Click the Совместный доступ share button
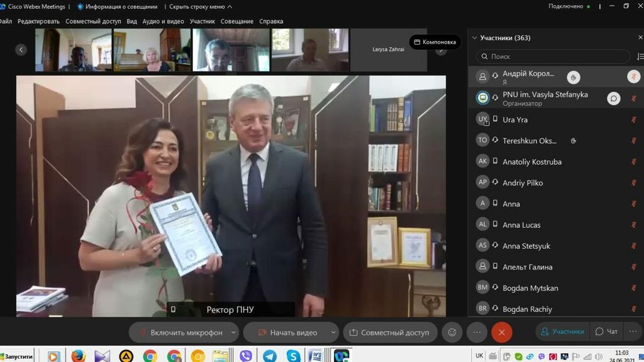The width and height of the screenshot is (644, 362). click(389, 332)
